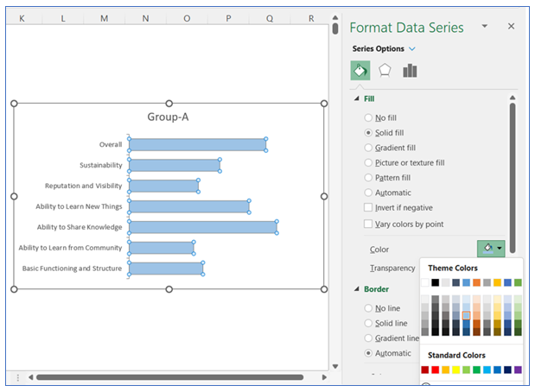Collapse the Border section

[x=358, y=289]
